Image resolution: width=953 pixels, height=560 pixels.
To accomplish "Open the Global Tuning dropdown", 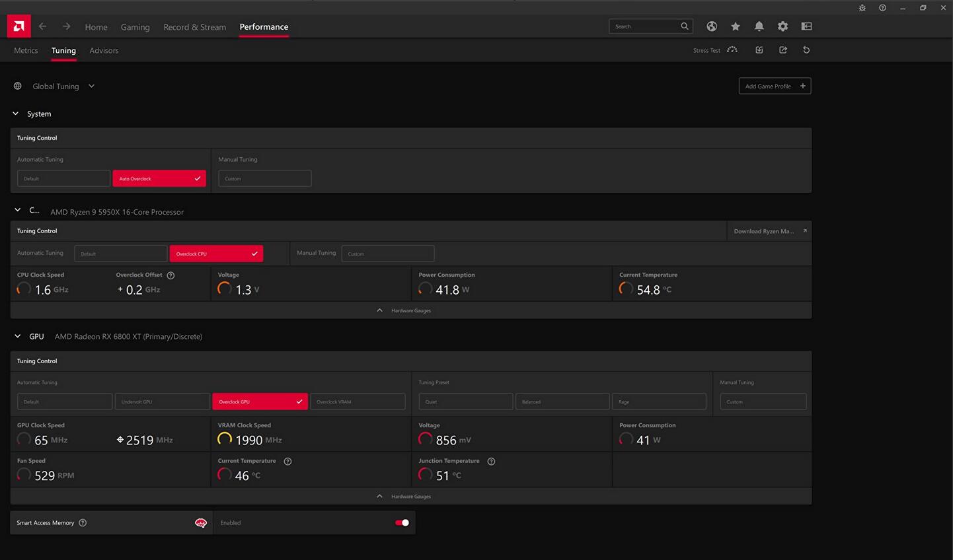I will (91, 86).
